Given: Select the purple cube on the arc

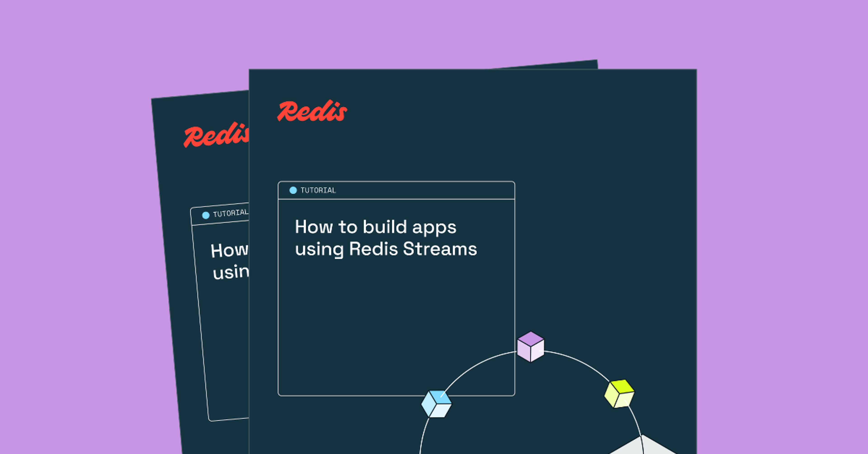Looking at the screenshot, I should pos(530,347).
